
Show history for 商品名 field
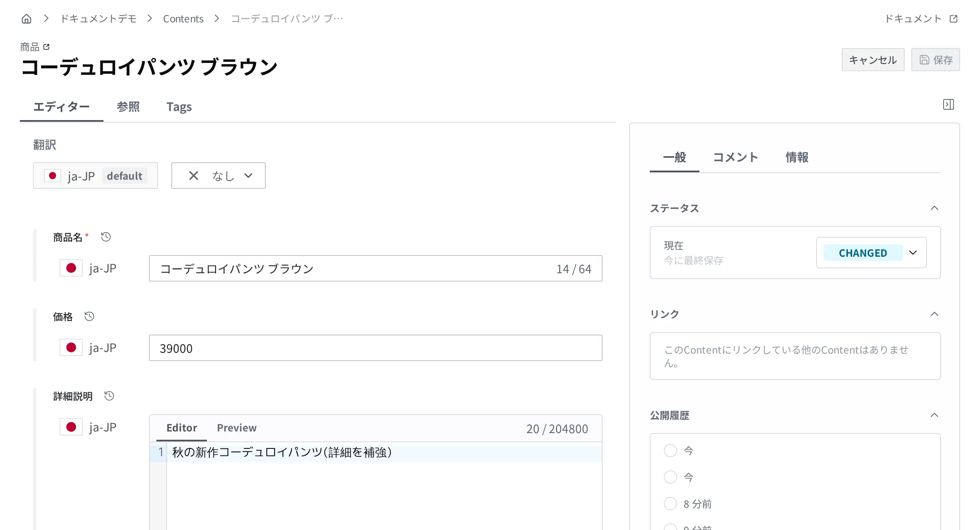click(x=106, y=237)
